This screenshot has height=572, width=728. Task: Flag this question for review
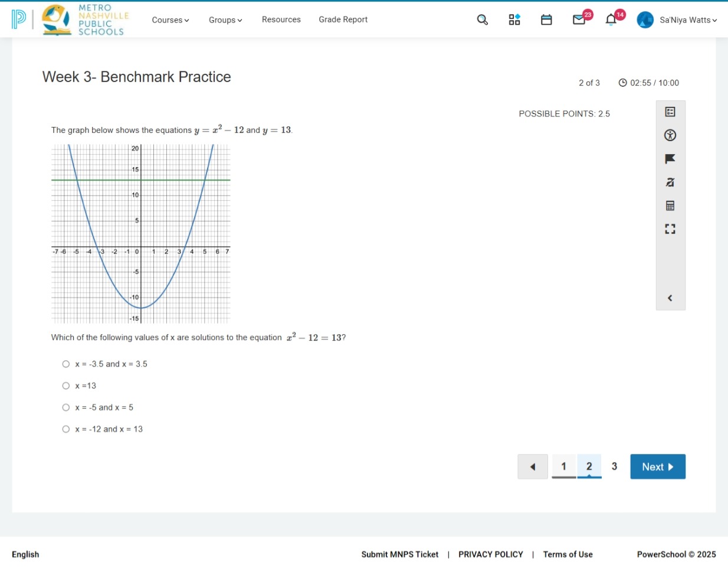click(x=670, y=159)
